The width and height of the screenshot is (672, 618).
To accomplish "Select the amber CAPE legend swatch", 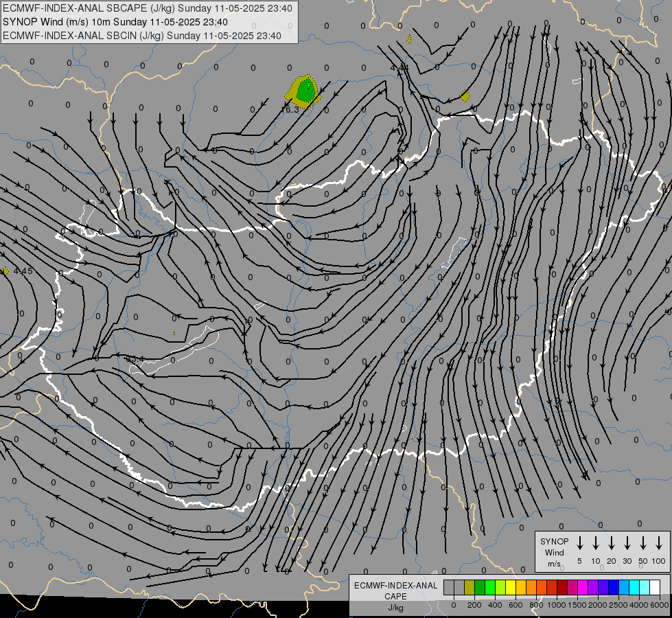I will [521, 587].
